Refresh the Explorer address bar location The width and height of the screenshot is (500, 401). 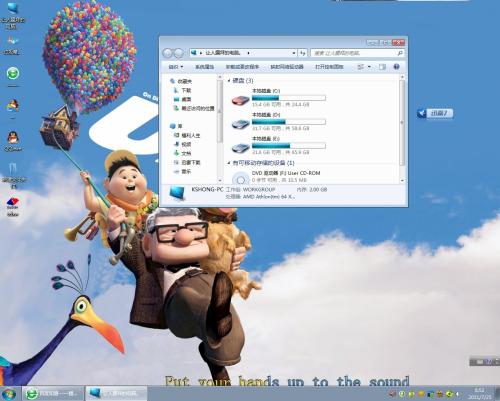(x=302, y=53)
